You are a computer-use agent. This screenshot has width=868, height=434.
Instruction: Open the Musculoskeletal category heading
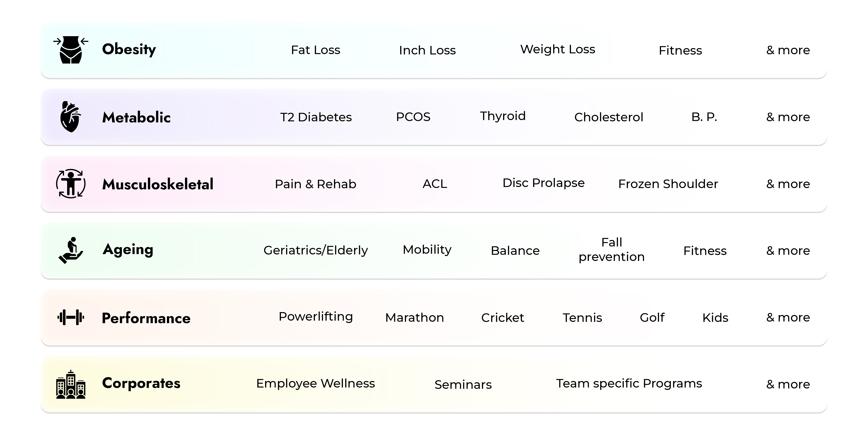click(158, 184)
